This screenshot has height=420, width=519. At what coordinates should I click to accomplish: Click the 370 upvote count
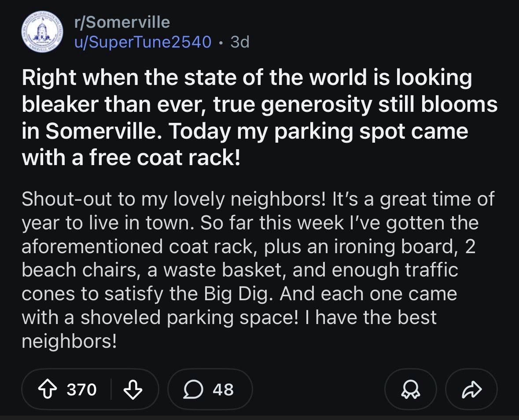click(x=81, y=389)
